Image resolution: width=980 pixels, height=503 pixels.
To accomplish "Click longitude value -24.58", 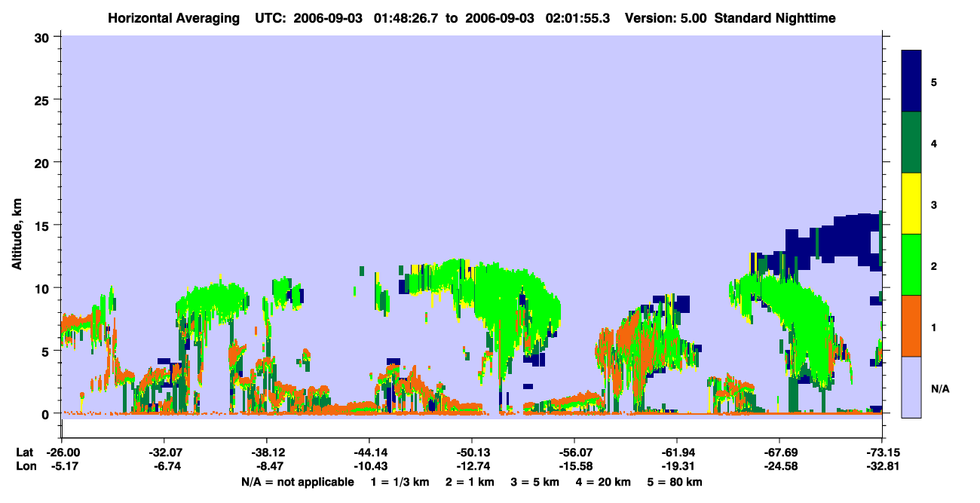I will click(x=779, y=466).
